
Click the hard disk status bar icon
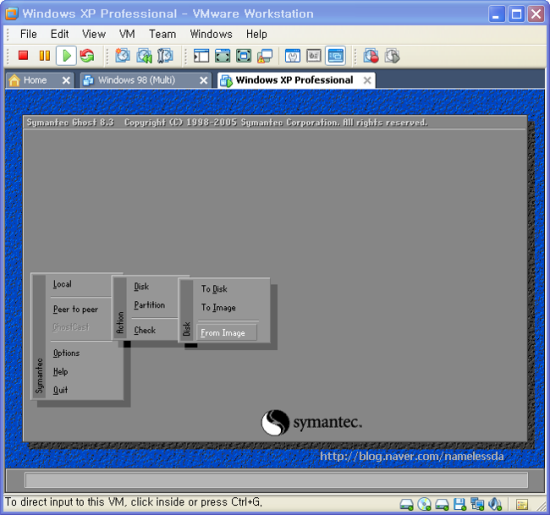click(407, 504)
